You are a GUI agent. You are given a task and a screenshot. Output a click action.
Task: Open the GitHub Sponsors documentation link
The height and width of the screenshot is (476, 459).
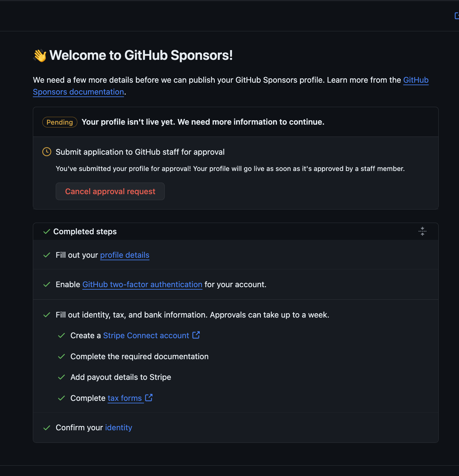point(79,92)
